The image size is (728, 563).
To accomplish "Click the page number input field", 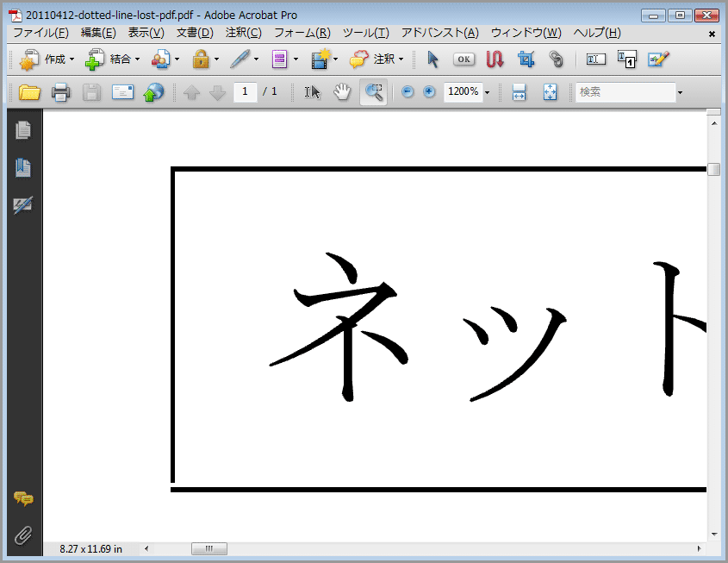I will (x=246, y=91).
